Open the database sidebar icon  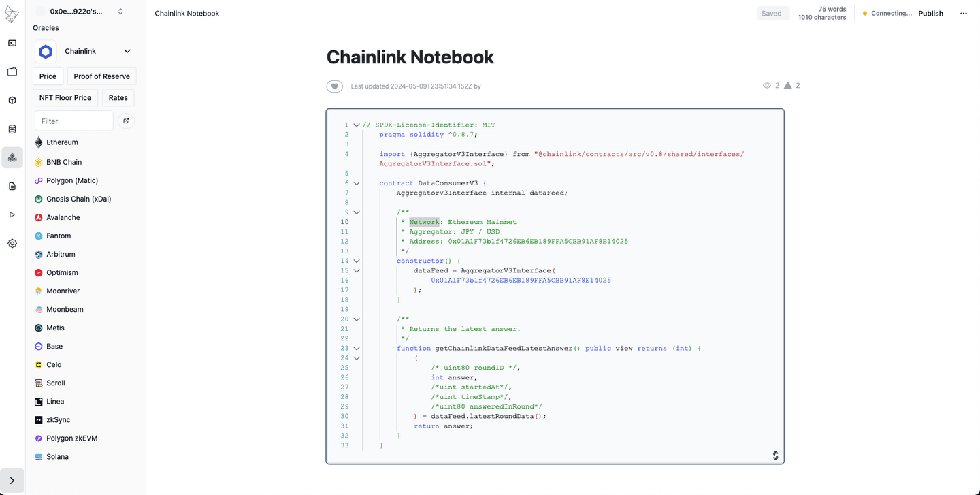12,129
